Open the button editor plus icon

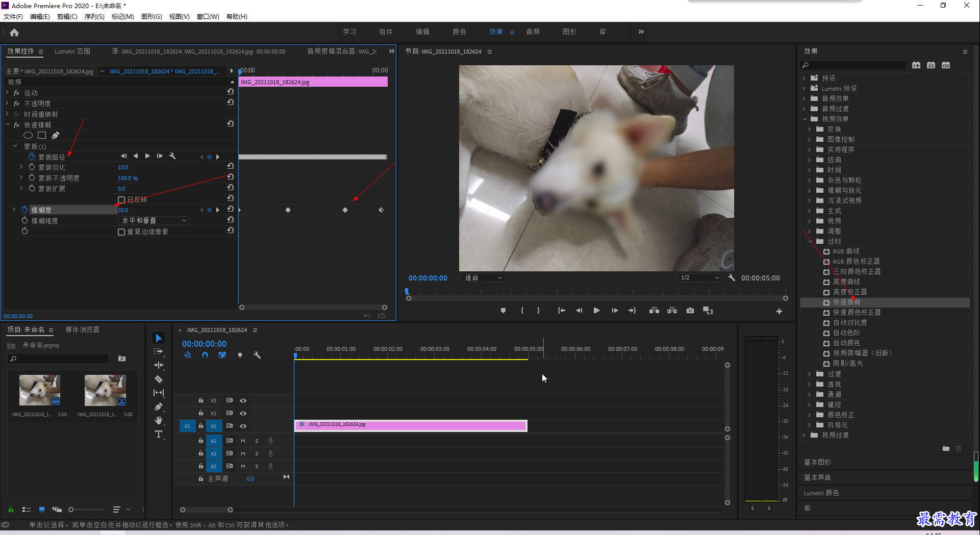pyautogui.click(x=779, y=311)
